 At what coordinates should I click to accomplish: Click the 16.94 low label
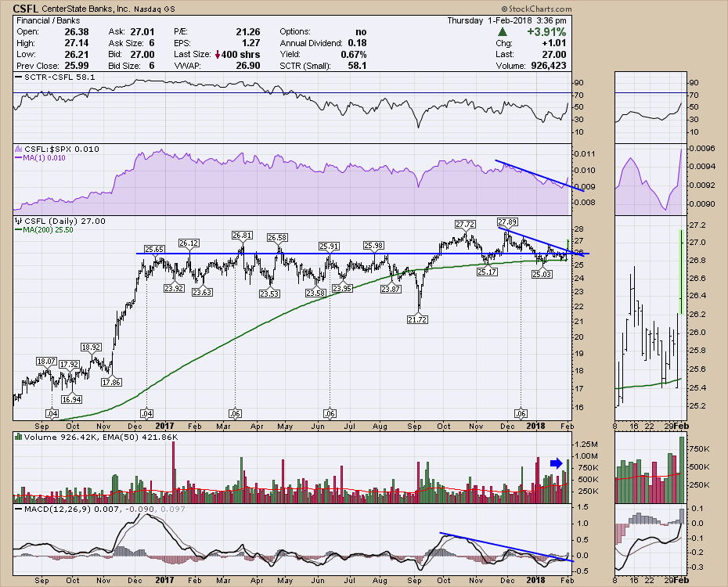71,399
